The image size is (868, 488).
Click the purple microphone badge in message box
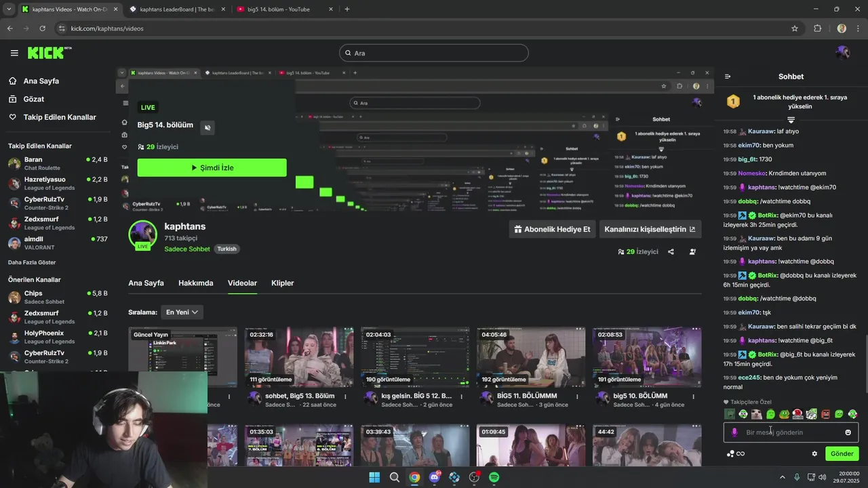(x=734, y=432)
